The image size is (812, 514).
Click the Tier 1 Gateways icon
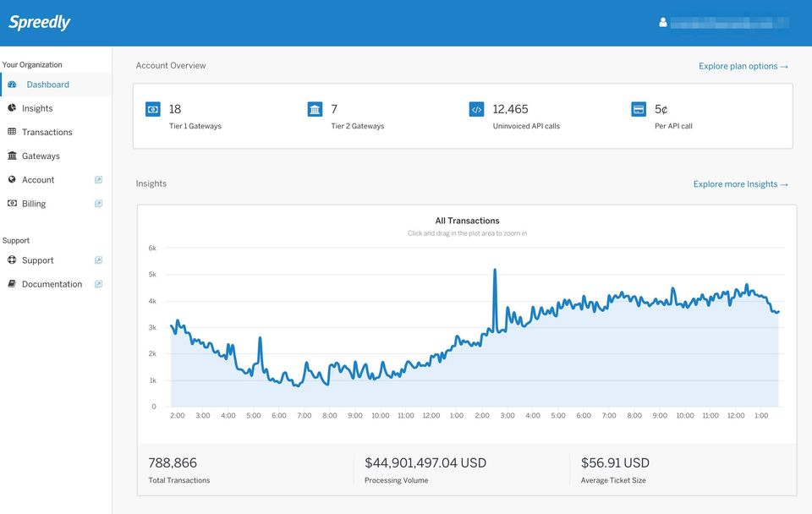click(153, 109)
